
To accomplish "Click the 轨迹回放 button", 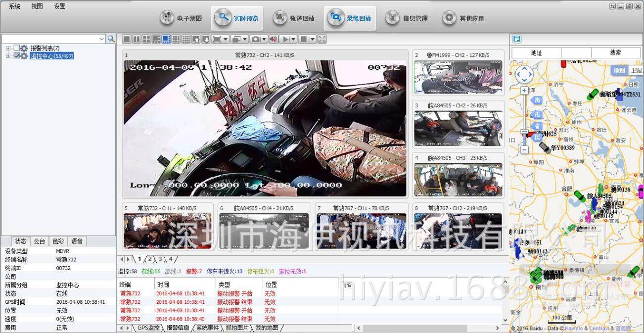I will tap(294, 18).
